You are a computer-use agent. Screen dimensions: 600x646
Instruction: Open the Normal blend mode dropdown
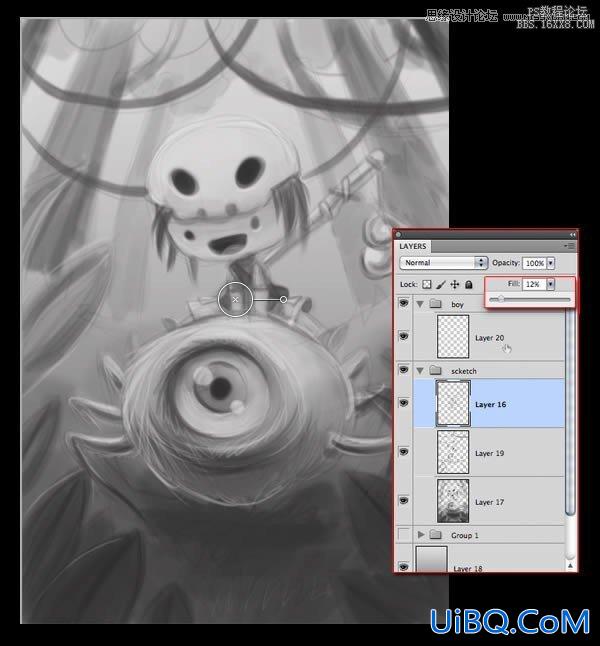pyautogui.click(x=443, y=263)
